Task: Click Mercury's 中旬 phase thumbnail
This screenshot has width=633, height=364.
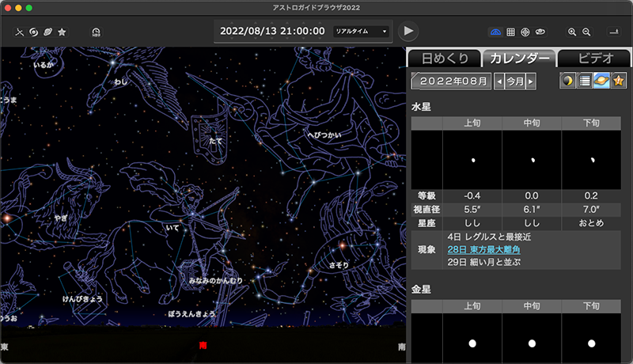Action: pos(532,160)
